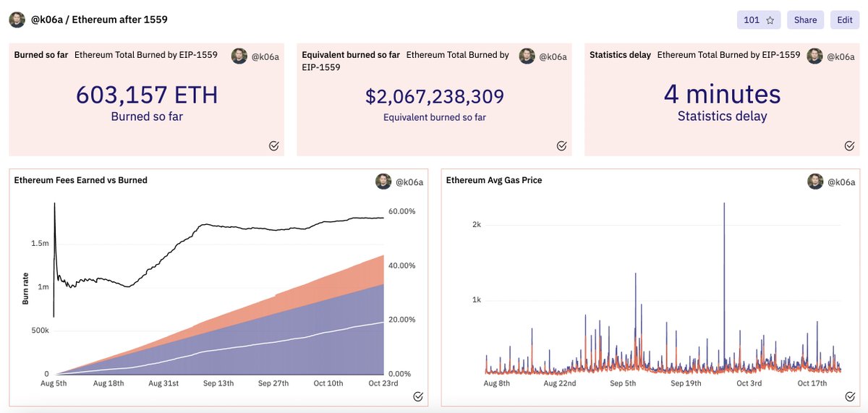Click the tallest gas price spike near Oct 3rd

pos(724,289)
